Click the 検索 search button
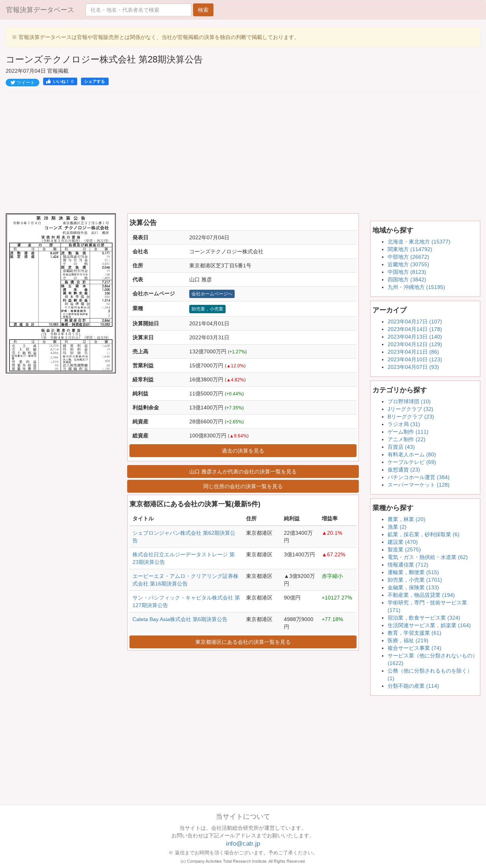Viewport: 486px width, 868px height. click(203, 10)
